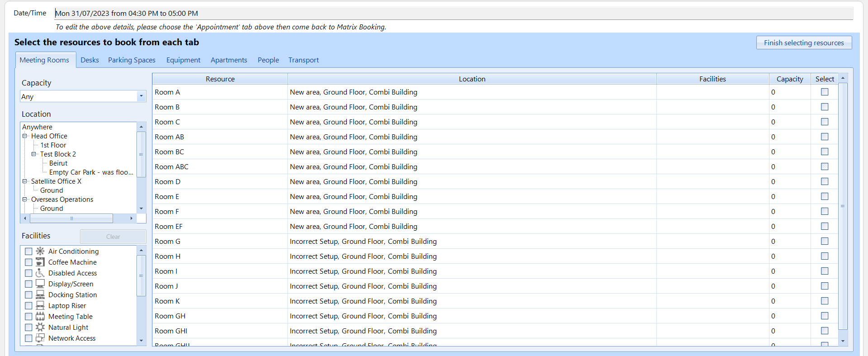Switch to the Parking Spaces tab
This screenshot has width=868, height=356.
(x=132, y=60)
